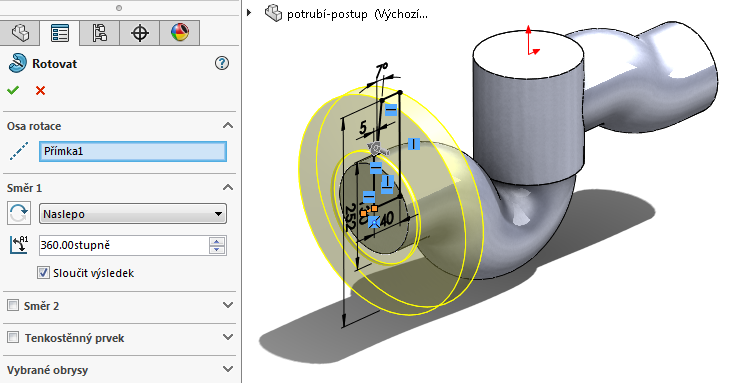
Task: Click the Rotovat feature icon in panel header
Action: pos(17,63)
